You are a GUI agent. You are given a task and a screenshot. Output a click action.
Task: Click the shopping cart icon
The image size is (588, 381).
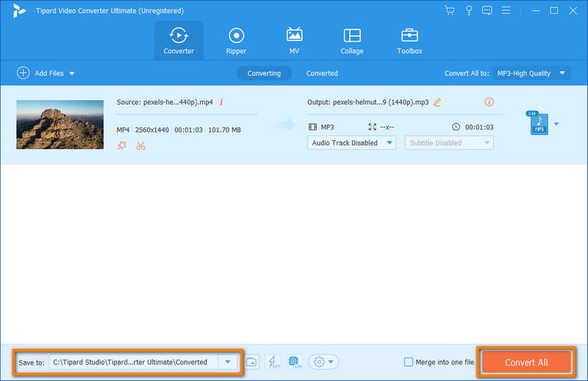[450, 10]
